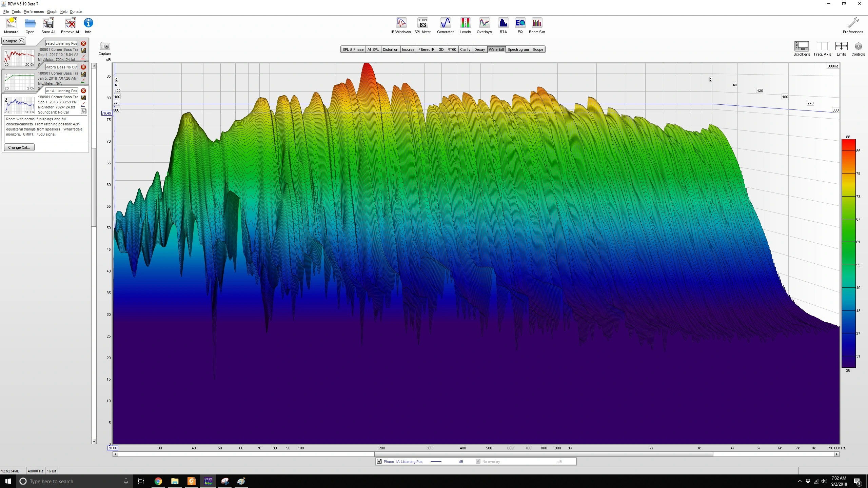The width and height of the screenshot is (868, 488).
Task: Click the graph's horizontal scrollbar thumb
Action: click(544, 454)
